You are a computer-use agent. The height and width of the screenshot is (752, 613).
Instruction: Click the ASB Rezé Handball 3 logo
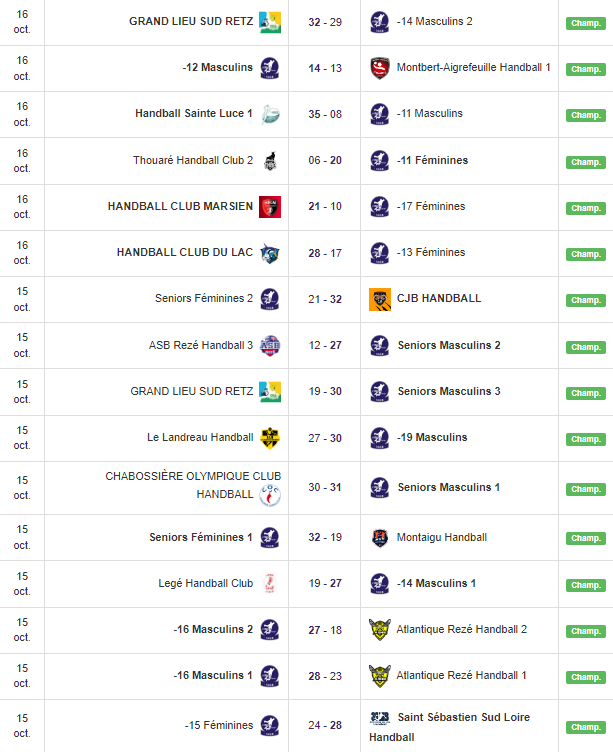pyautogui.click(x=270, y=345)
